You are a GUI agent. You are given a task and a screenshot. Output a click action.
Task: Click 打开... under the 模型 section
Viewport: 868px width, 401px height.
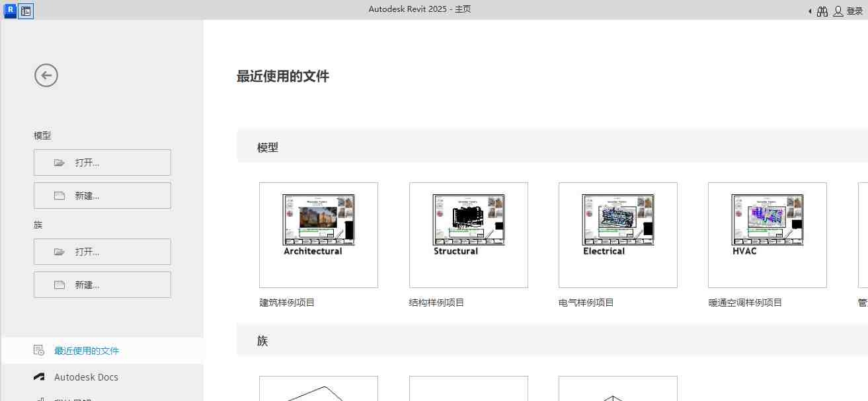pyautogui.click(x=102, y=162)
